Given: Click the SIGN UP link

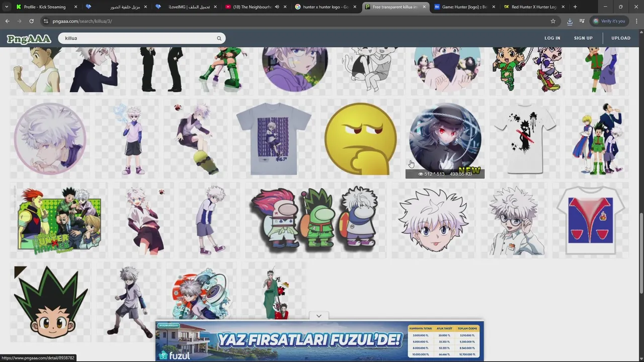Looking at the screenshot, I should pyautogui.click(x=583, y=38).
